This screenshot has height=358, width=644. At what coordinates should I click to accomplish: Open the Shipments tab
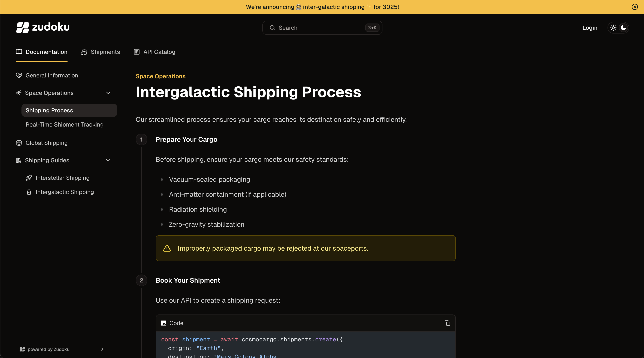pos(100,52)
